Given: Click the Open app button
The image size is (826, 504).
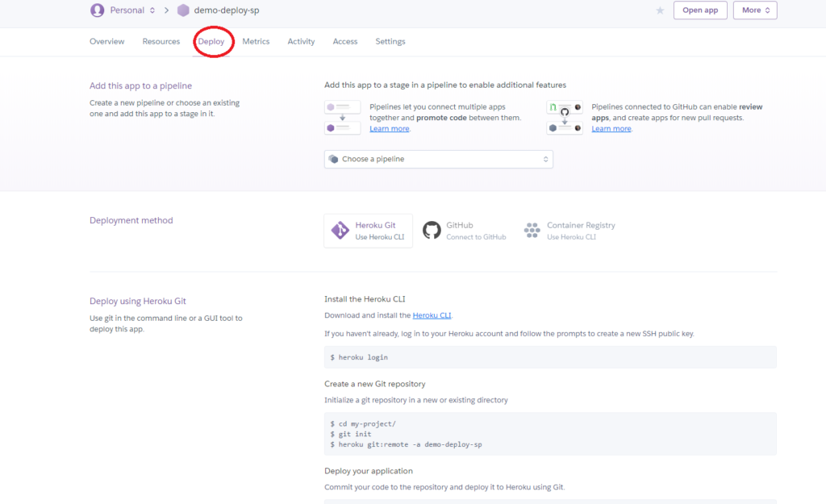Looking at the screenshot, I should click(x=699, y=10).
